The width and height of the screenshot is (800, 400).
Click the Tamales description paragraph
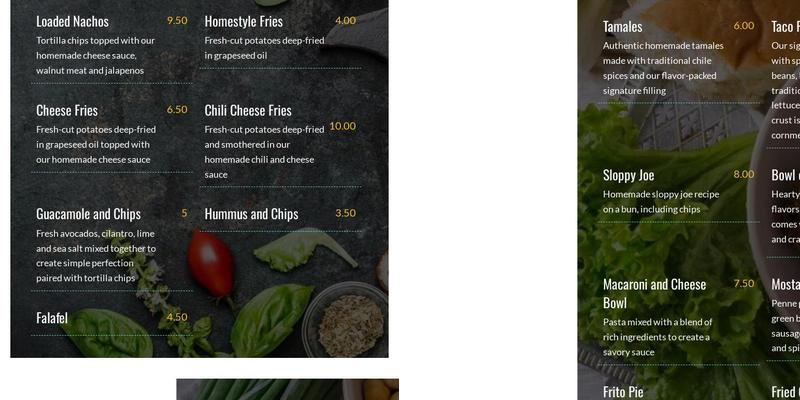(663, 68)
